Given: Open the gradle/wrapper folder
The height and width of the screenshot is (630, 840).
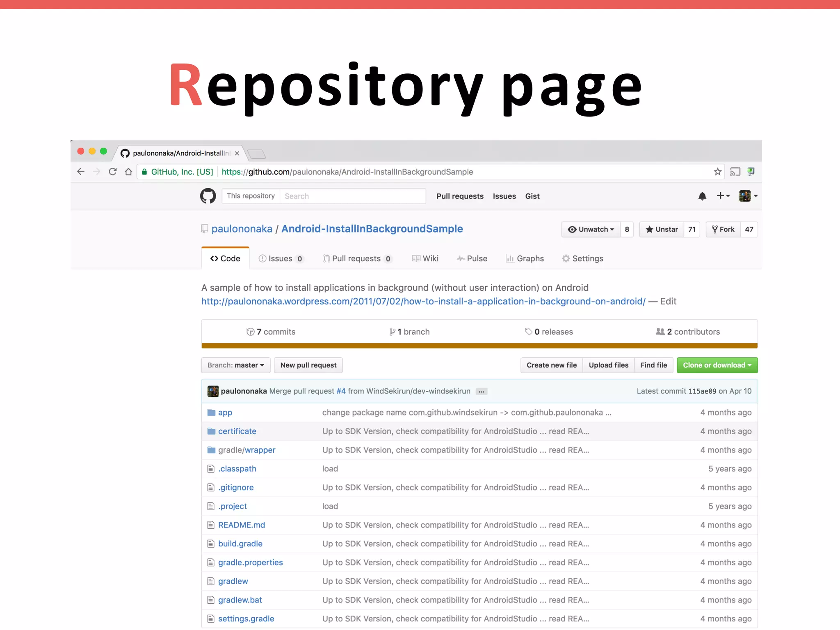Looking at the screenshot, I should 247,450.
